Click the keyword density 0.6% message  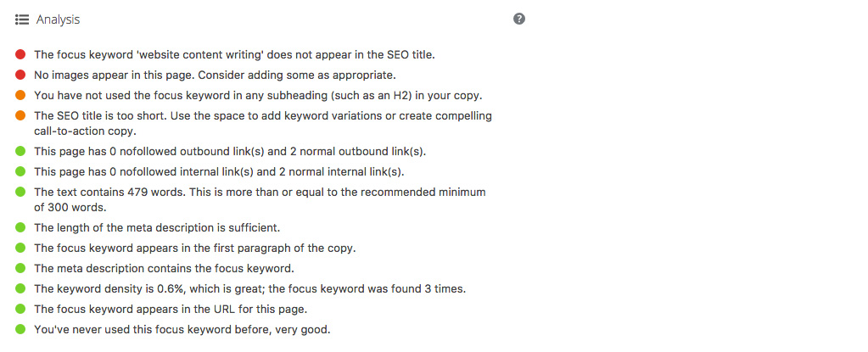249,289
